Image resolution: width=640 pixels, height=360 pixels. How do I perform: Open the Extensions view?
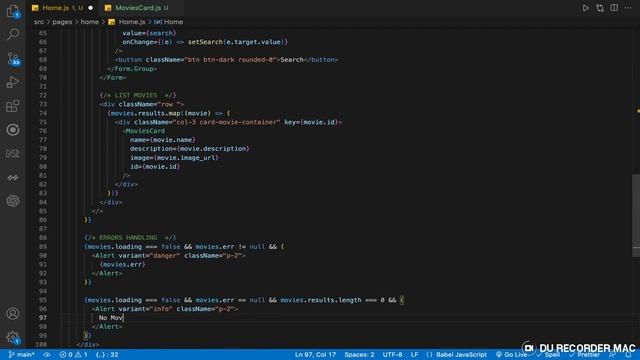tap(13, 106)
